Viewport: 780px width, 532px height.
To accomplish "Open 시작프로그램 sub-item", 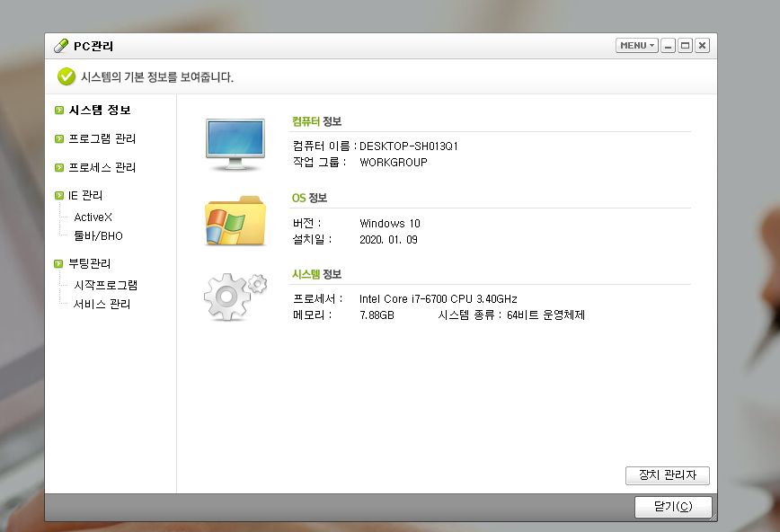I will coord(105,285).
